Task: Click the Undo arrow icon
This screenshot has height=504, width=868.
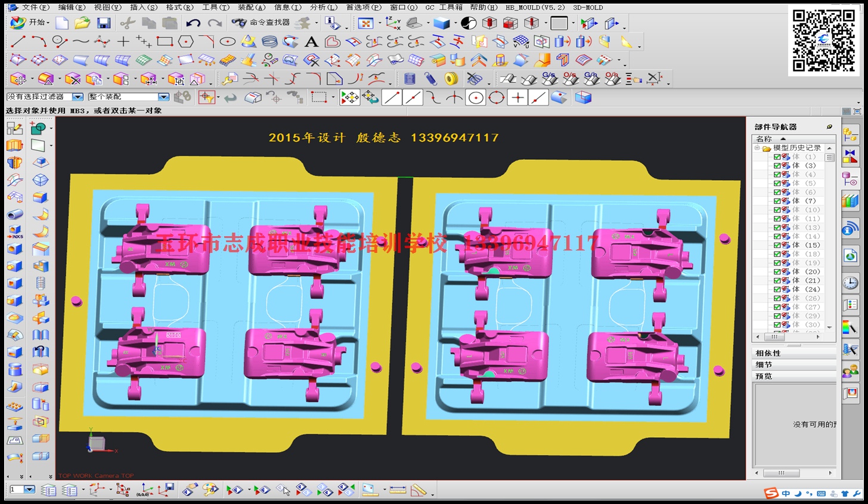Action: pyautogui.click(x=193, y=23)
